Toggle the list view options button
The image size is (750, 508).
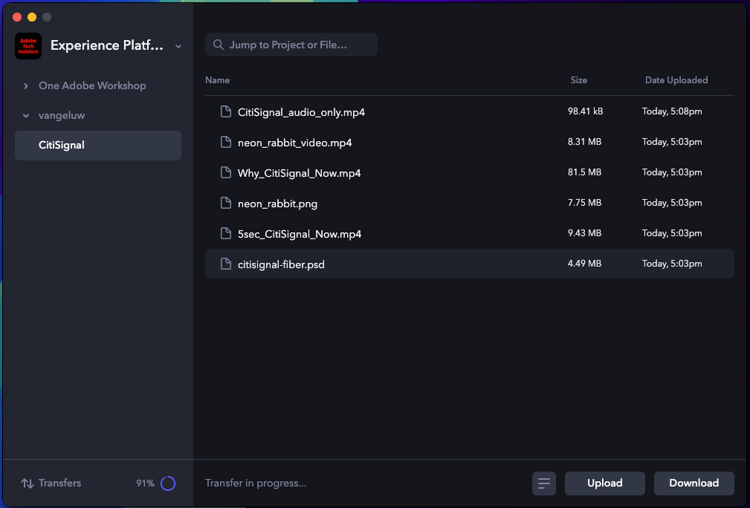tap(543, 483)
